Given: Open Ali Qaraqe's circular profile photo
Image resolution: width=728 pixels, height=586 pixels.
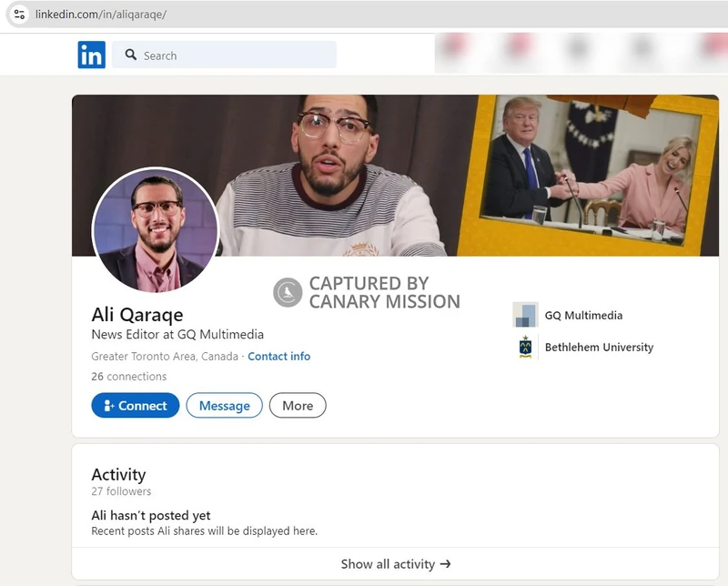Looking at the screenshot, I should click(155, 230).
